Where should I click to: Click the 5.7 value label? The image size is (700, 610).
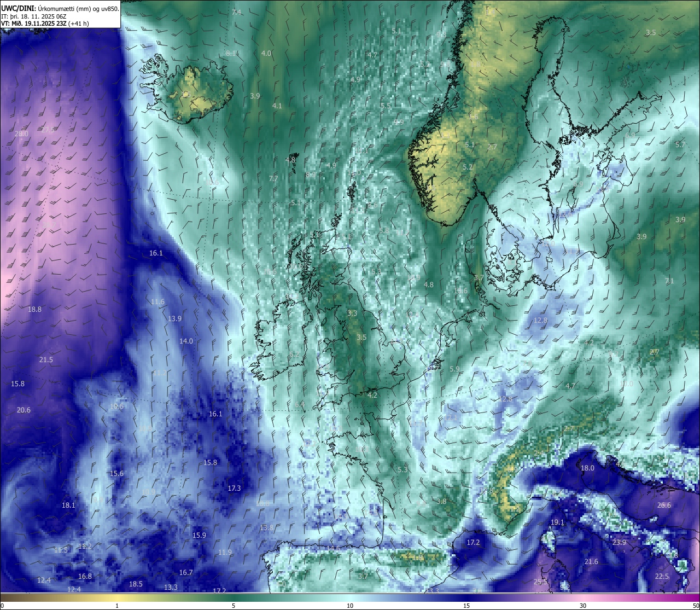(x=680, y=144)
